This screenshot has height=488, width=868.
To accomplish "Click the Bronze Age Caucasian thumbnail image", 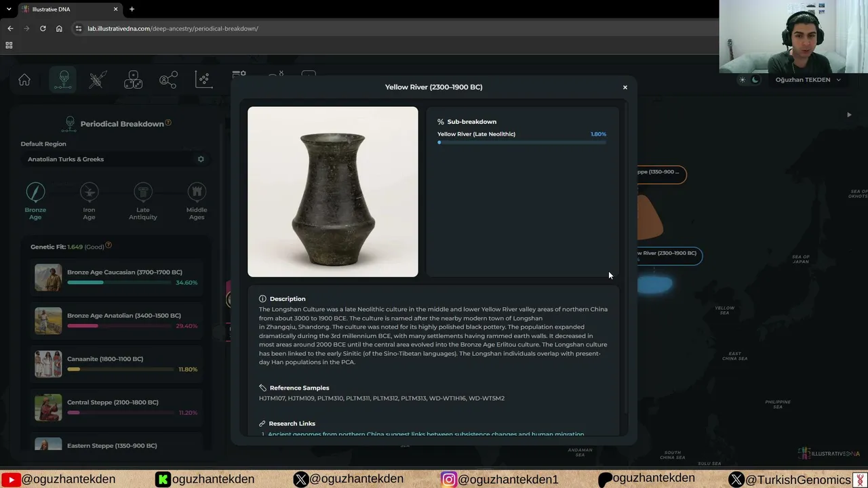I will coord(48,277).
